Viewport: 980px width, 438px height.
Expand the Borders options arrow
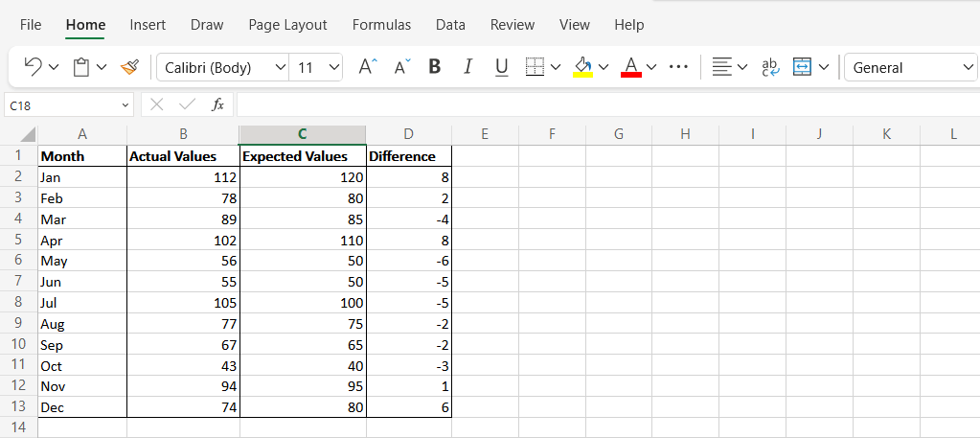click(556, 67)
